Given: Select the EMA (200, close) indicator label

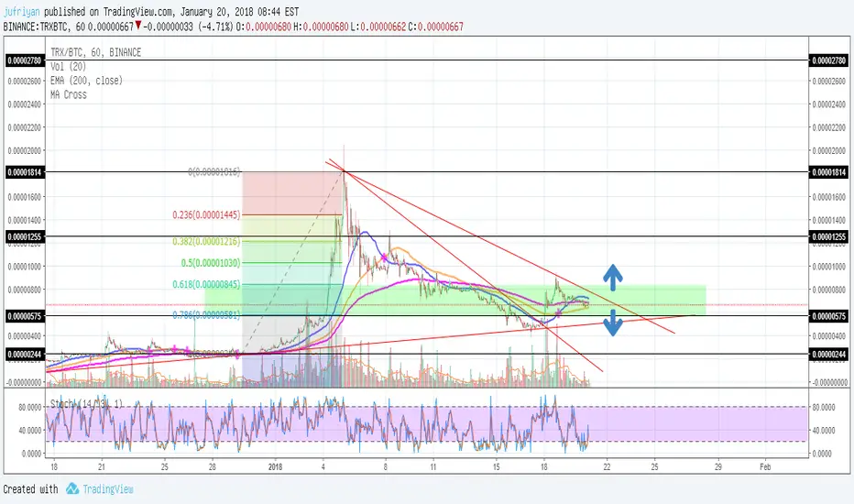Looking at the screenshot, I should pyautogui.click(x=87, y=81).
